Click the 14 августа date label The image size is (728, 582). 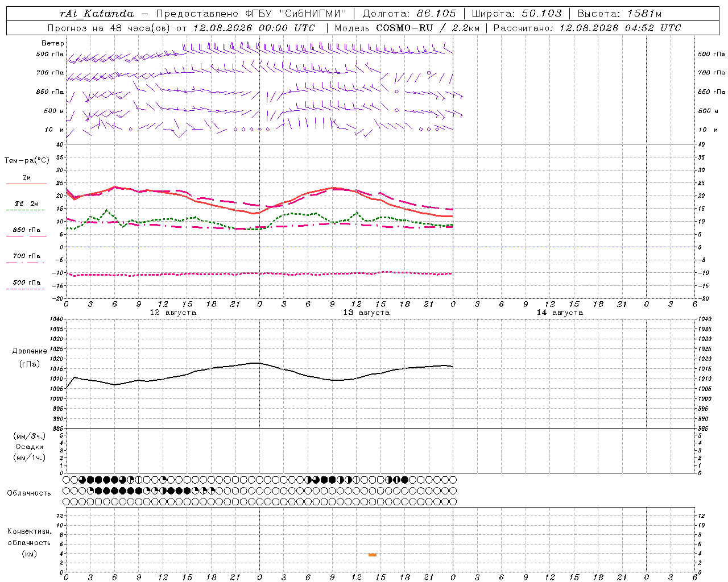[x=560, y=313]
